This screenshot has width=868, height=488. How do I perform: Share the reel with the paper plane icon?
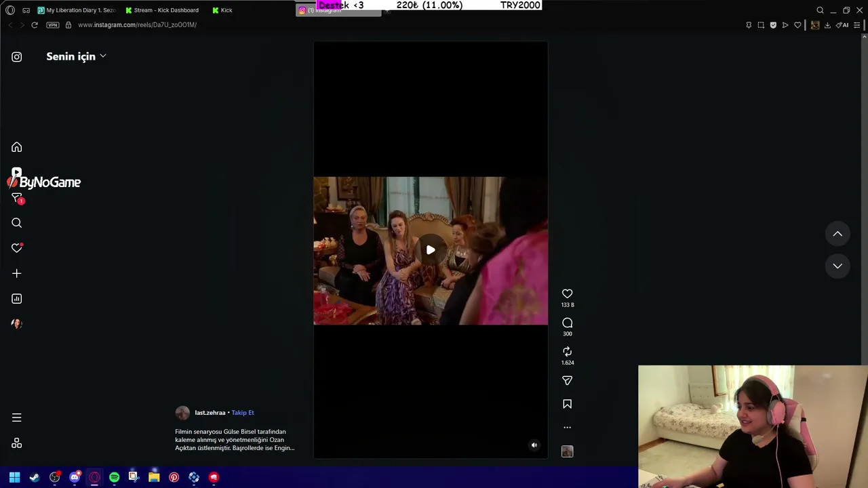(x=568, y=381)
